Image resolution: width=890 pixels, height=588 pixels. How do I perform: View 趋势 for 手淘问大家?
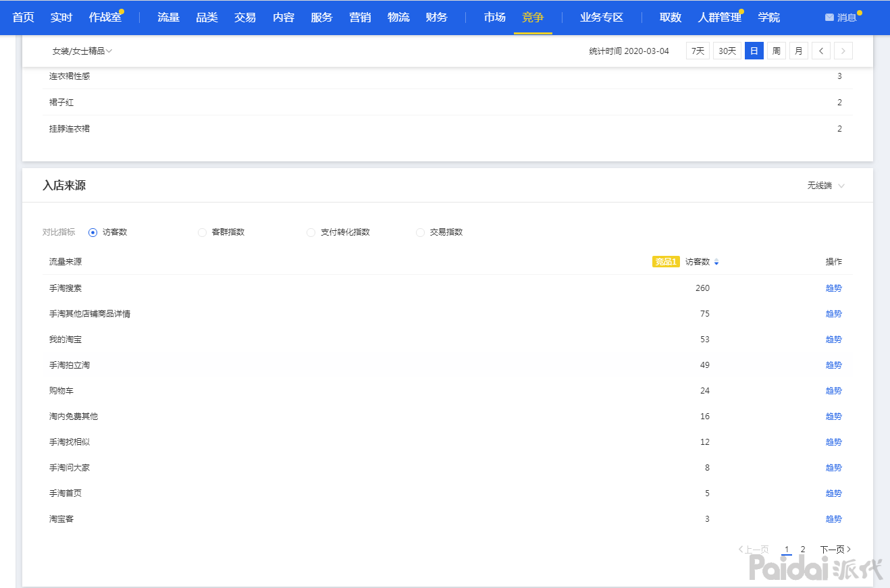[x=834, y=468]
